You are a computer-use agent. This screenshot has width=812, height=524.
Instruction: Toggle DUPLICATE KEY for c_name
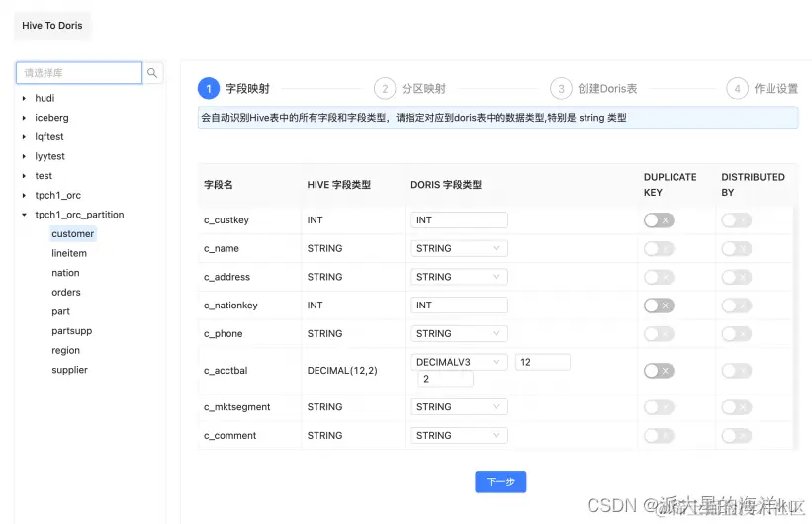pyautogui.click(x=659, y=249)
